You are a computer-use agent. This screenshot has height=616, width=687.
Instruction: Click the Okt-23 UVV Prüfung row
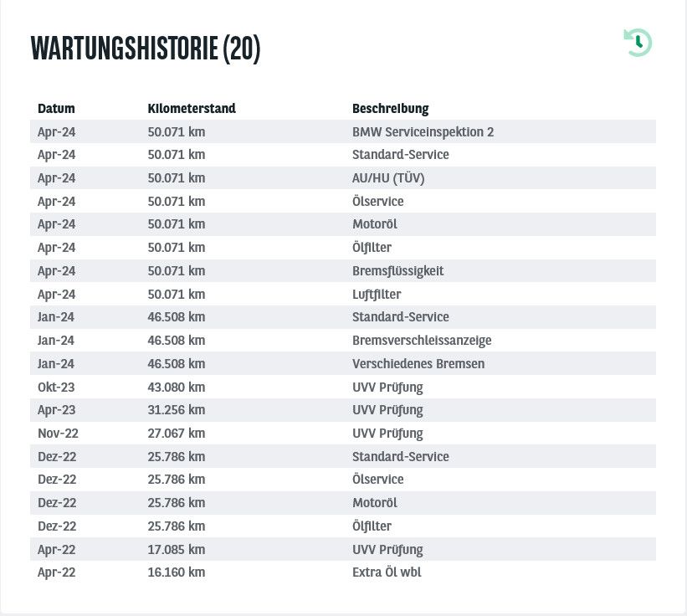(343, 387)
